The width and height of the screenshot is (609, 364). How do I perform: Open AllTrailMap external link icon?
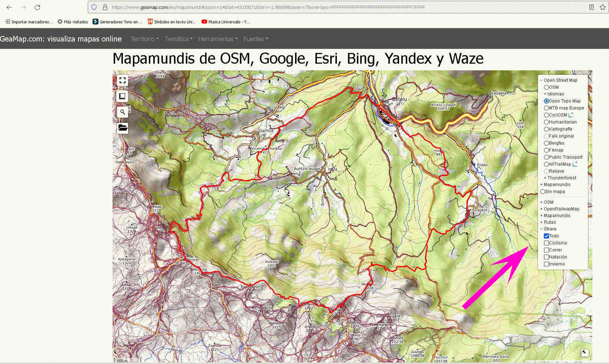click(575, 163)
